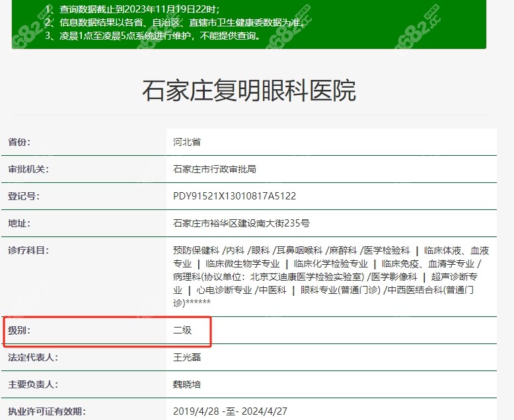
Task: Select the 河北省 province value
Action: 187,142
